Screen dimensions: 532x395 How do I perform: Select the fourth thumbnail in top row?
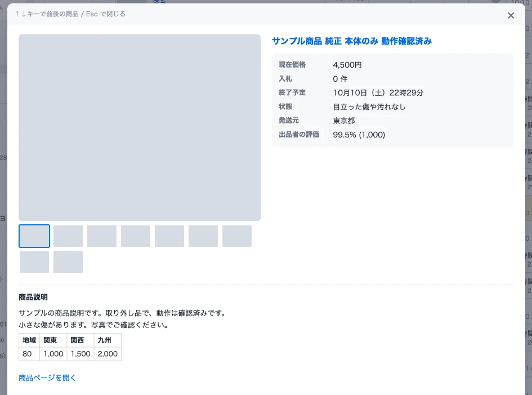(136, 236)
